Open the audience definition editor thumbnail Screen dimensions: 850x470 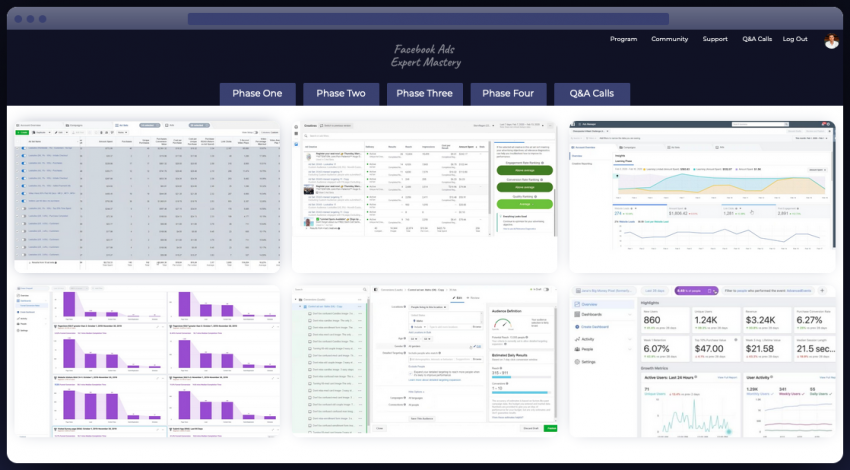pos(424,361)
